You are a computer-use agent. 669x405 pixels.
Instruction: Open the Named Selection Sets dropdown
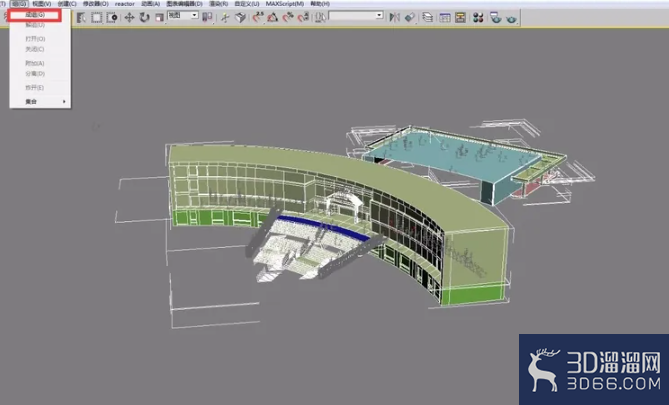tap(356, 15)
